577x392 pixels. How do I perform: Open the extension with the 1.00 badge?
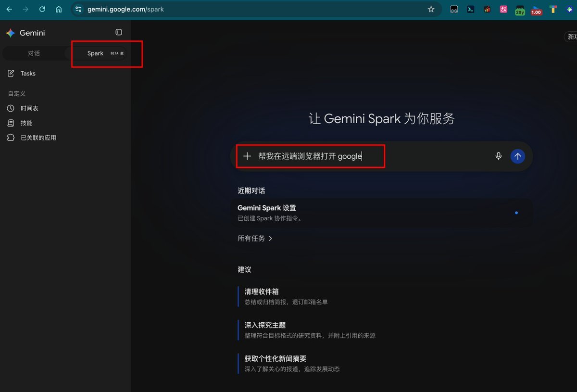point(536,10)
